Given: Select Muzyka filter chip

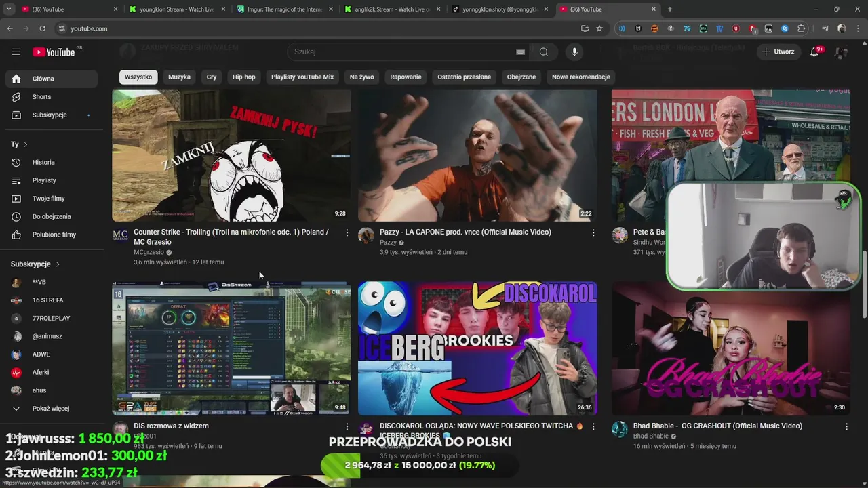Looking at the screenshot, I should (x=179, y=77).
